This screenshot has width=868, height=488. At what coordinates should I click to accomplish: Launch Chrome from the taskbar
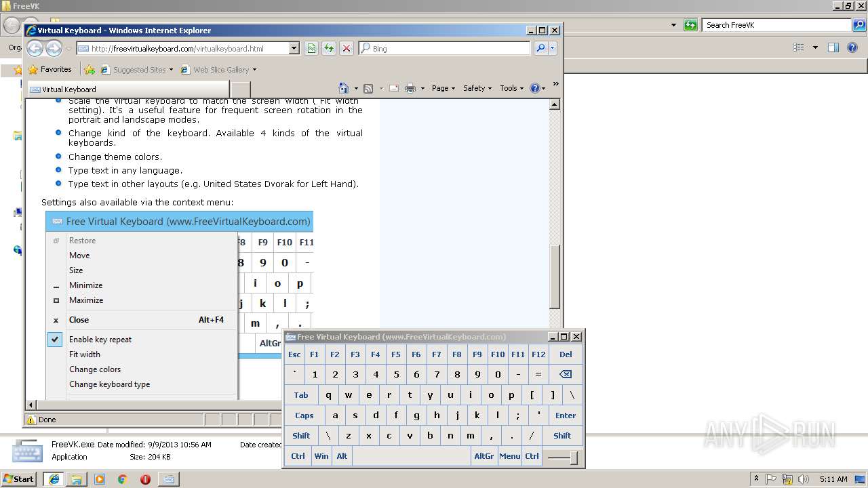tap(122, 479)
